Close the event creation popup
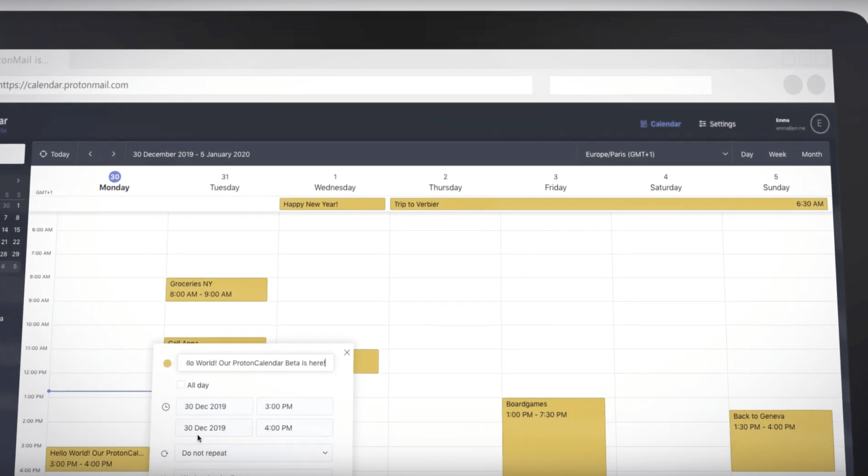The width and height of the screenshot is (868, 476). click(x=347, y=353)
